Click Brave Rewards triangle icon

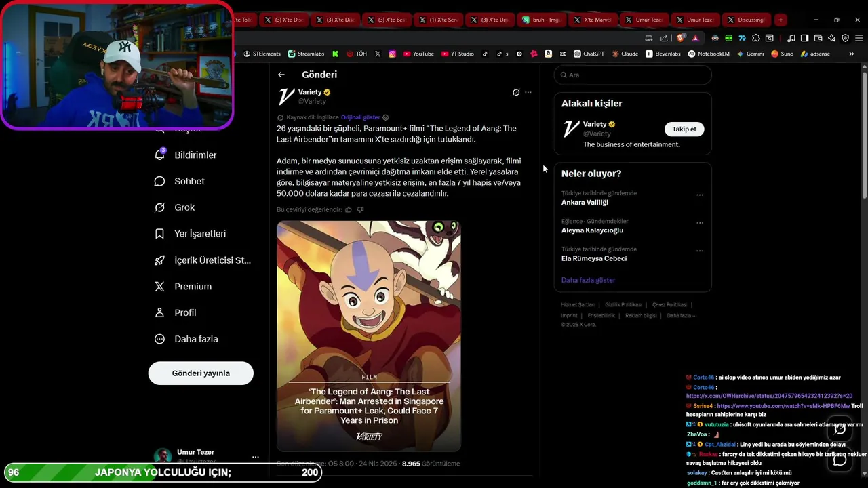point(695,38)
